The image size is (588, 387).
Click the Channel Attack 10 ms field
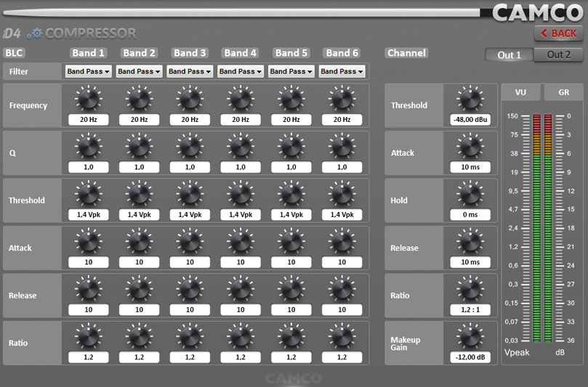[x=470, y=167]
